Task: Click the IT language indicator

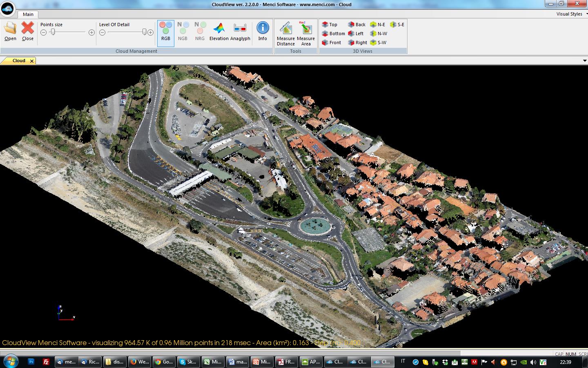Action: point(403,361)
